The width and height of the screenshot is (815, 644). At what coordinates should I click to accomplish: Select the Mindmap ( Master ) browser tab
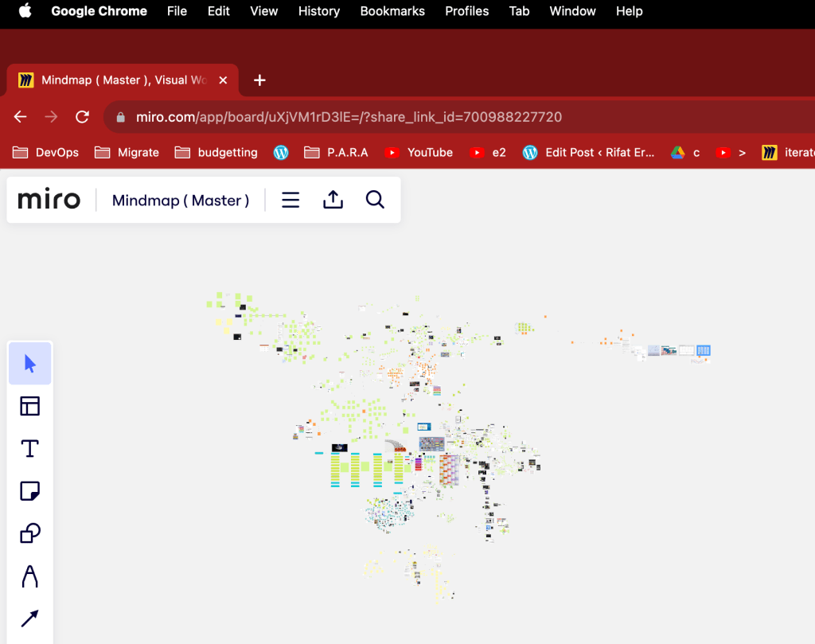[123, 80]
